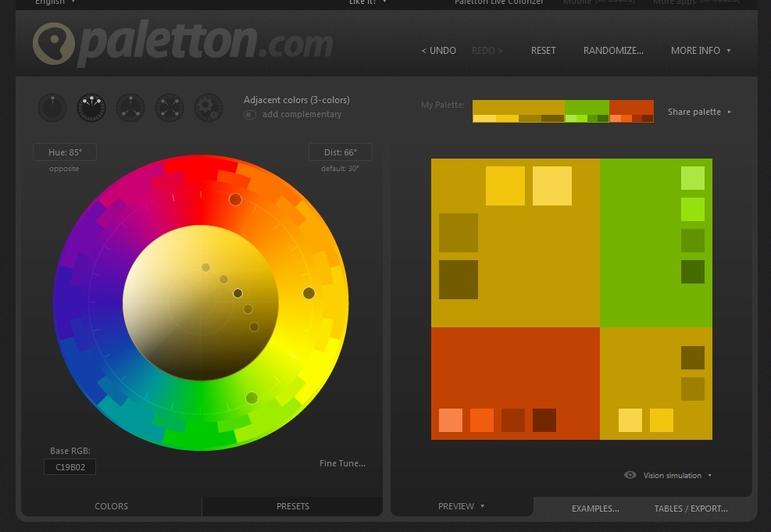Click the Paletton palette logo icon
The width and height of the screenshot is (771, 532).
pyautogui.click(x=54, y=45)
